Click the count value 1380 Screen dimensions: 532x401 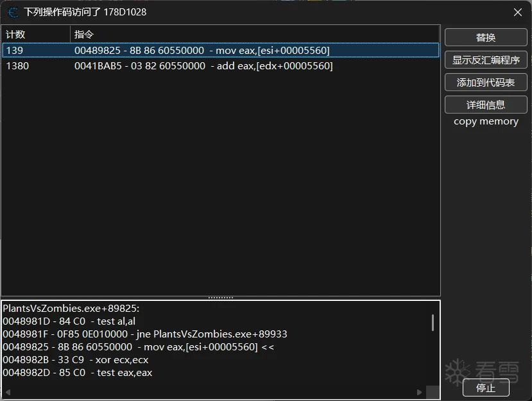17,66
